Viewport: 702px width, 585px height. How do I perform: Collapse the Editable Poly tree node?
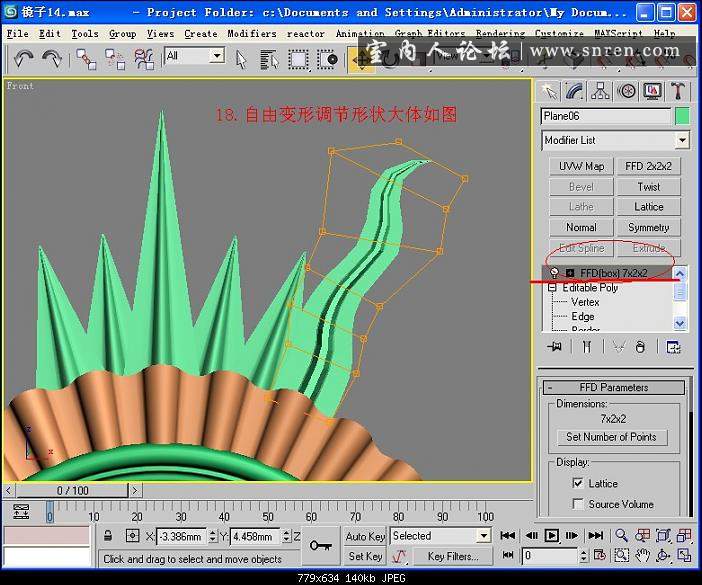[552, 288]
